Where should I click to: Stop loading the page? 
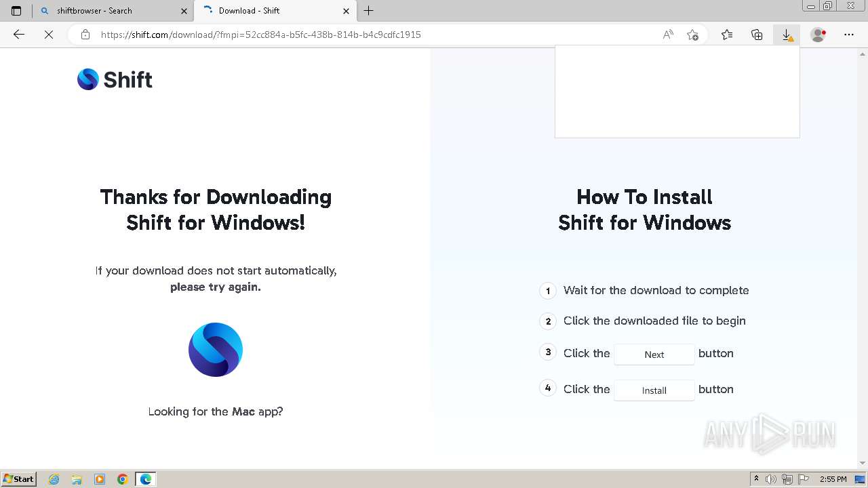tap(49, 35)
